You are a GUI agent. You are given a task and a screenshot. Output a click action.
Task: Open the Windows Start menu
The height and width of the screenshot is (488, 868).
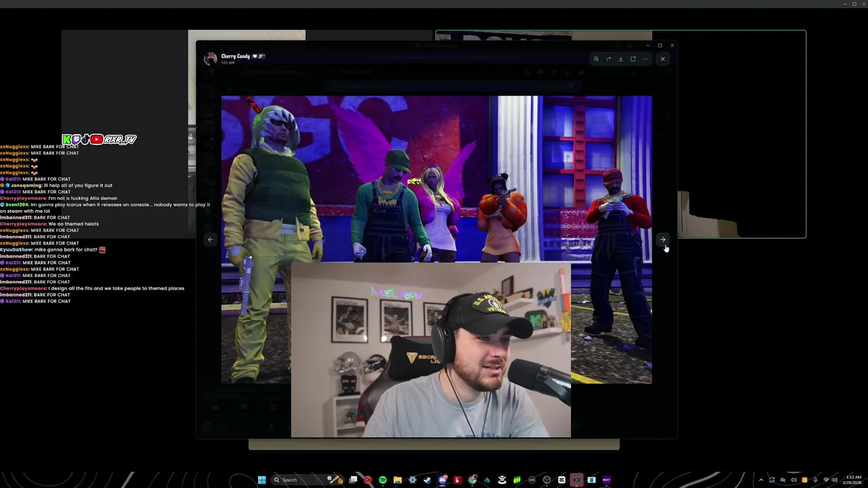[x=262, y=480]
